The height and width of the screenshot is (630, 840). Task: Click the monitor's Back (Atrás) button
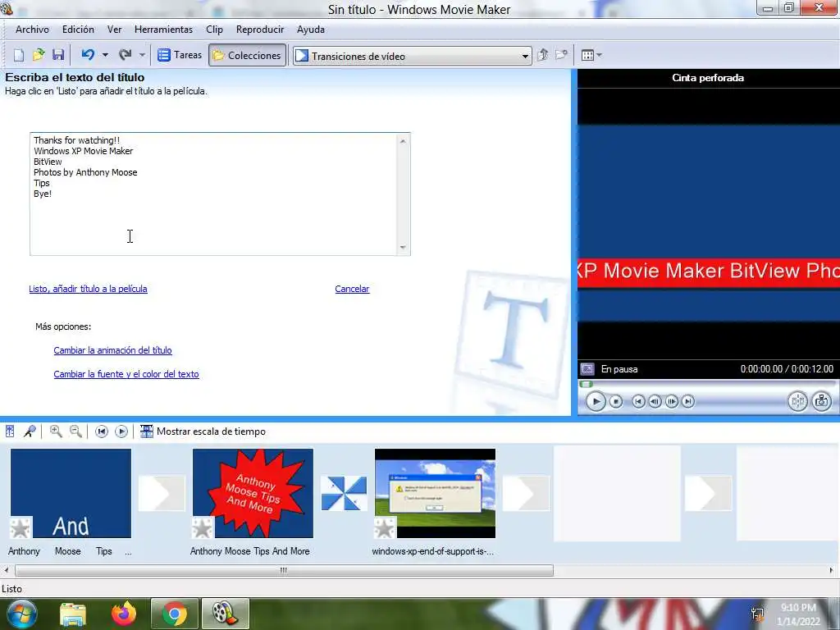pos(638,401)
